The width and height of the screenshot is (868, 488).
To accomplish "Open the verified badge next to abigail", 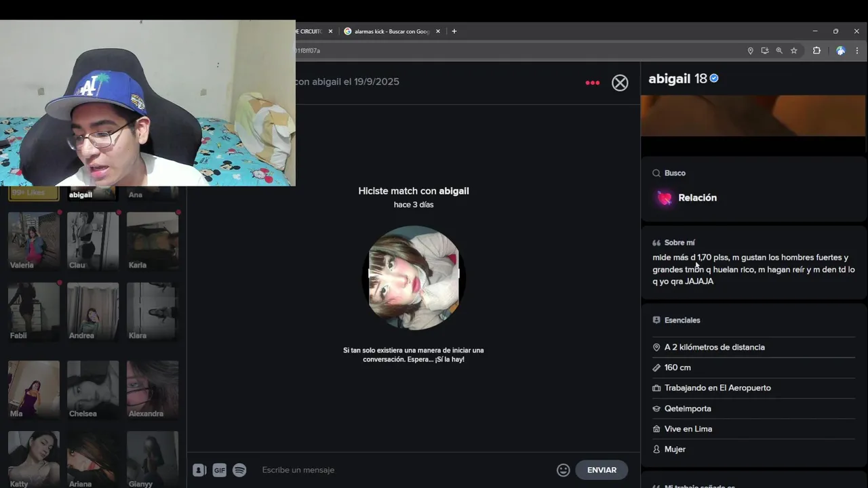I will [x=714, y=79].
